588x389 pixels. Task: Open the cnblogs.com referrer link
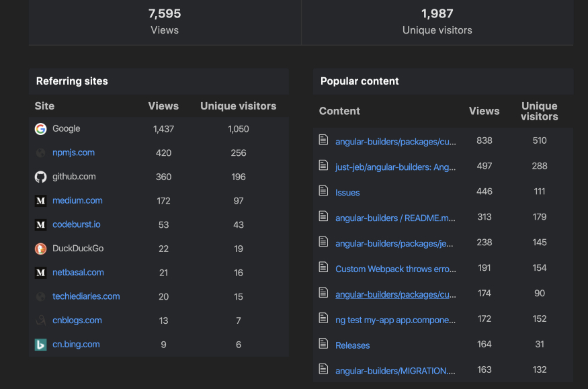tap(77, 320)
